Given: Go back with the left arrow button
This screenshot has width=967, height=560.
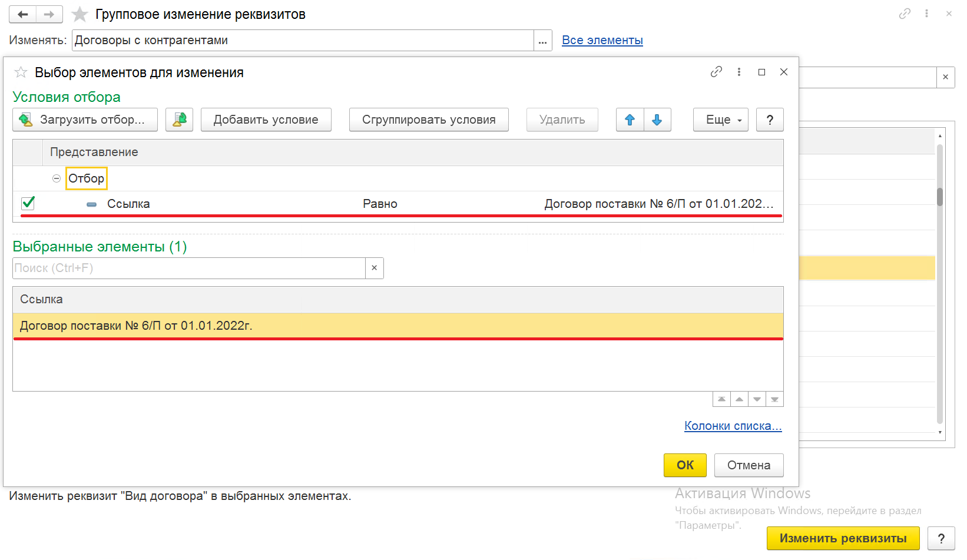Looking at the screenshot, I should [22, 14].
